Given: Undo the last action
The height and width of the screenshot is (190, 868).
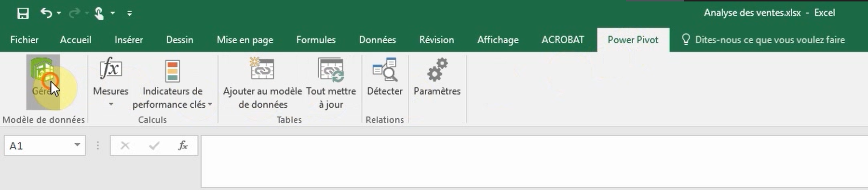Looking at the screenshot, I should click(46, 13).
